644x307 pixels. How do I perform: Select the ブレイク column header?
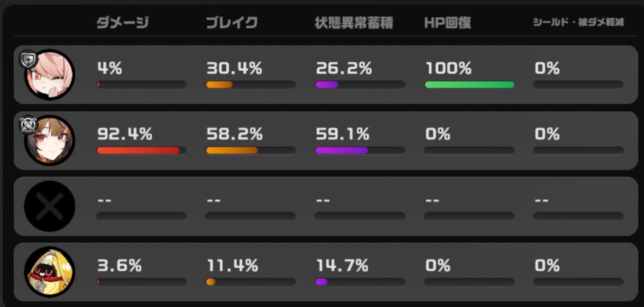coord(232,23)
